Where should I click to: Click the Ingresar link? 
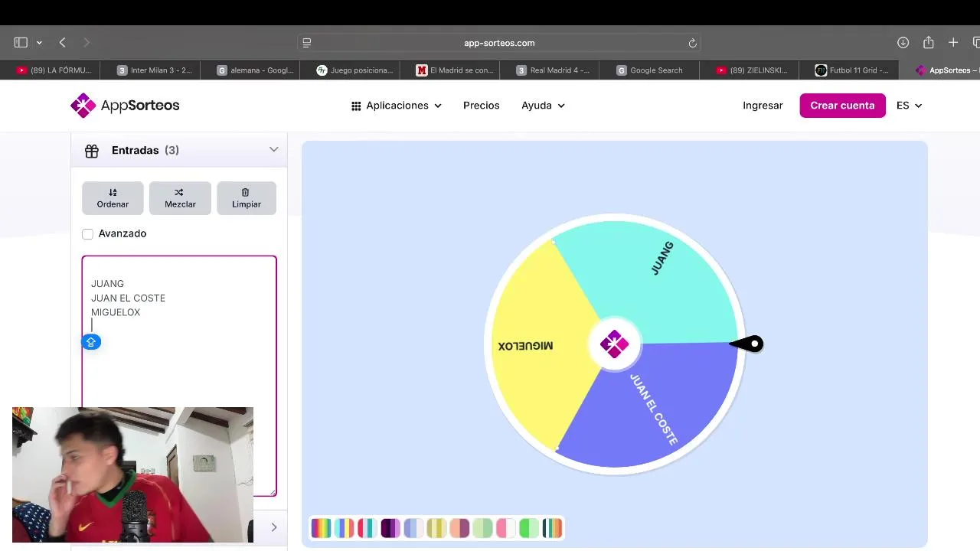pos(763,106)
